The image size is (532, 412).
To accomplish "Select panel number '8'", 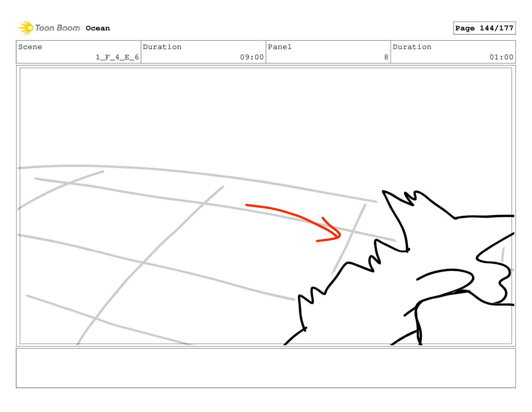I will point(386,57).
